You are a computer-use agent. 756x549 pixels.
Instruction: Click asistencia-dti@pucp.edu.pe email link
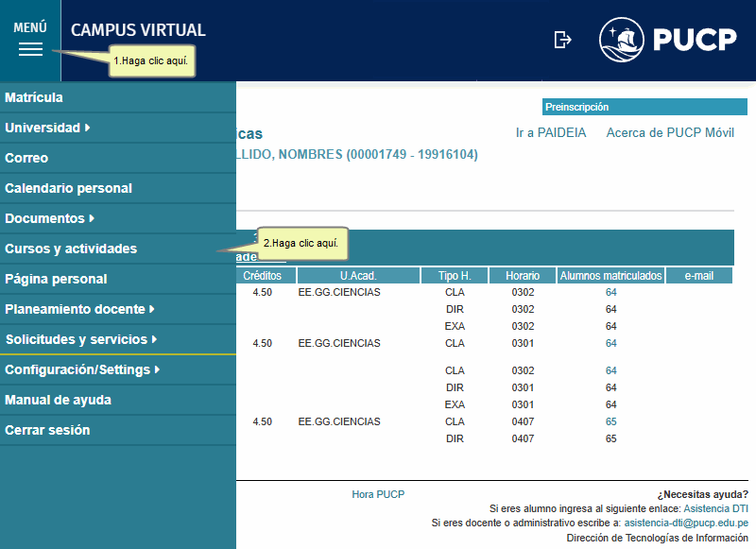686,523
